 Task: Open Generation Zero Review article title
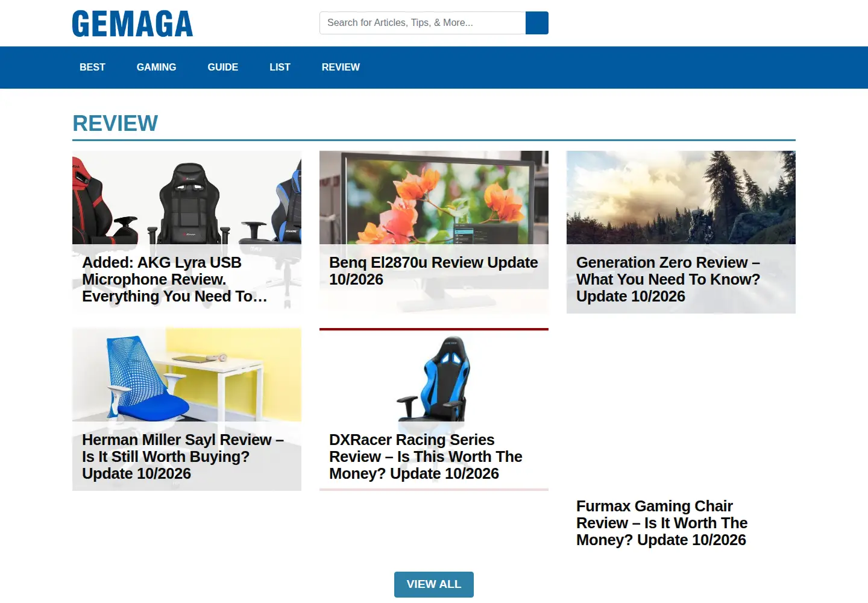coord(668,279)
